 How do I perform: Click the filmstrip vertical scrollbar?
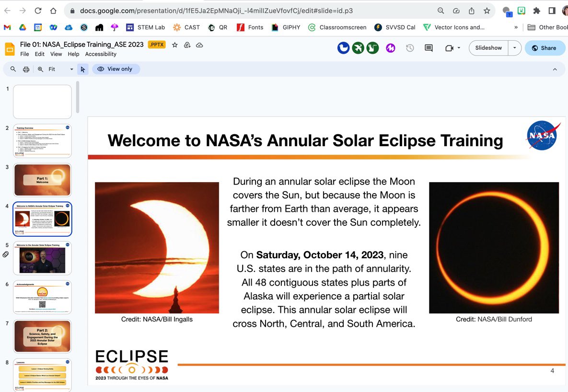pos(78,97)
